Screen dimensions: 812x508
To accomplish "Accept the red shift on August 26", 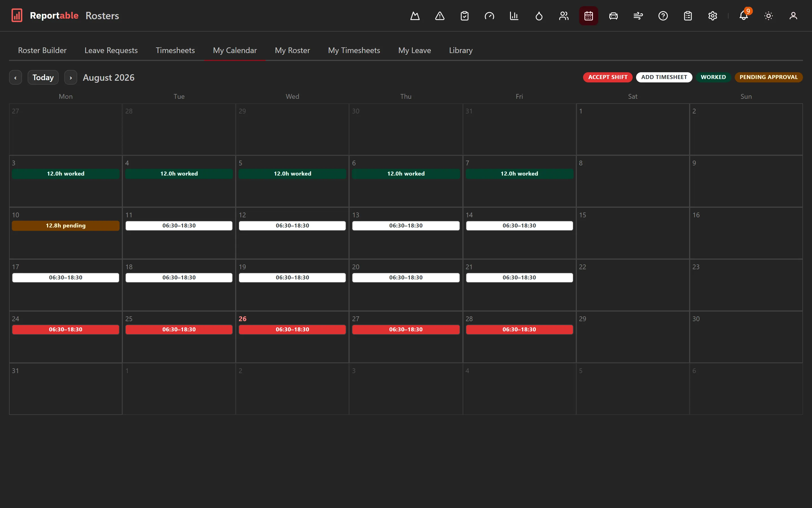I will click(x=292, y=330).
